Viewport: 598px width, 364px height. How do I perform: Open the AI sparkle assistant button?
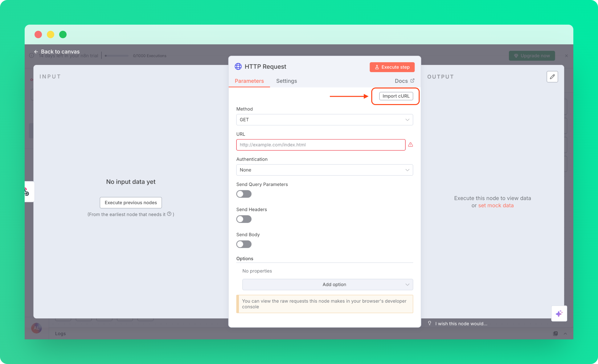(559, 313)
